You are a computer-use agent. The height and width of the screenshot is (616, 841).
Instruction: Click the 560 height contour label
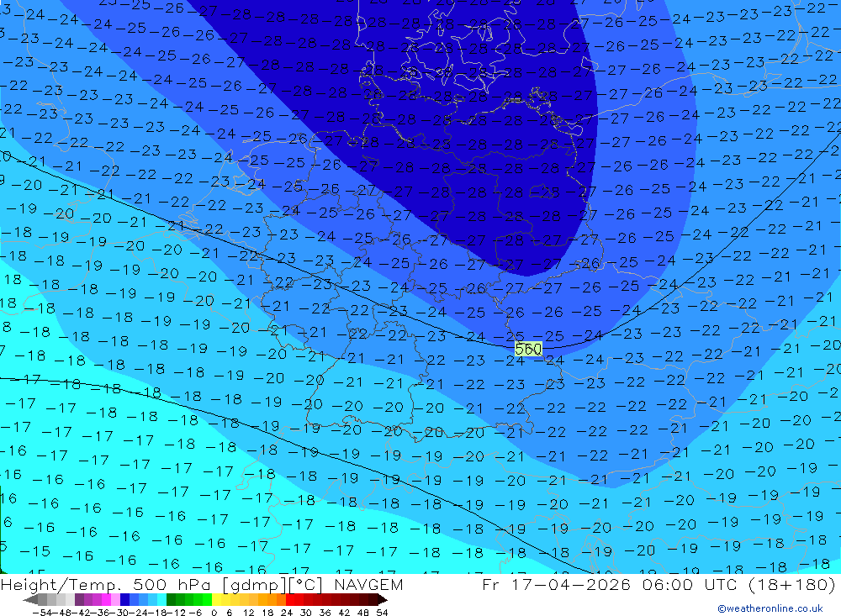pos(528,349)
